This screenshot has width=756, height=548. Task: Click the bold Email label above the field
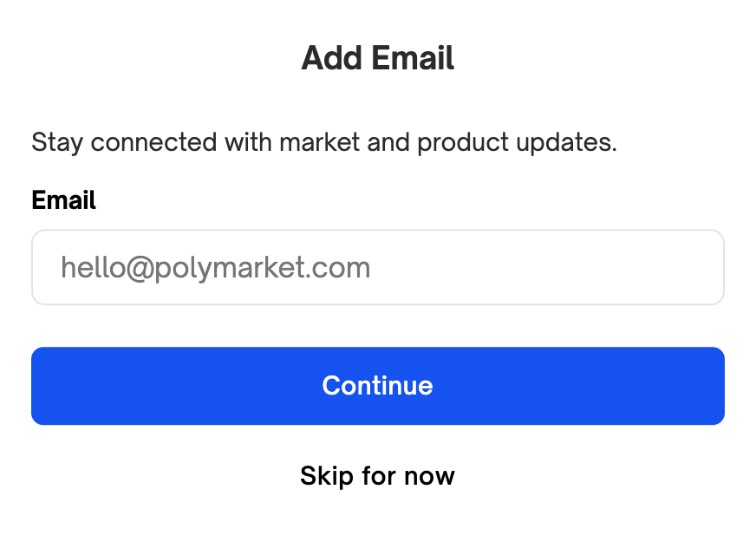point(63,200)
